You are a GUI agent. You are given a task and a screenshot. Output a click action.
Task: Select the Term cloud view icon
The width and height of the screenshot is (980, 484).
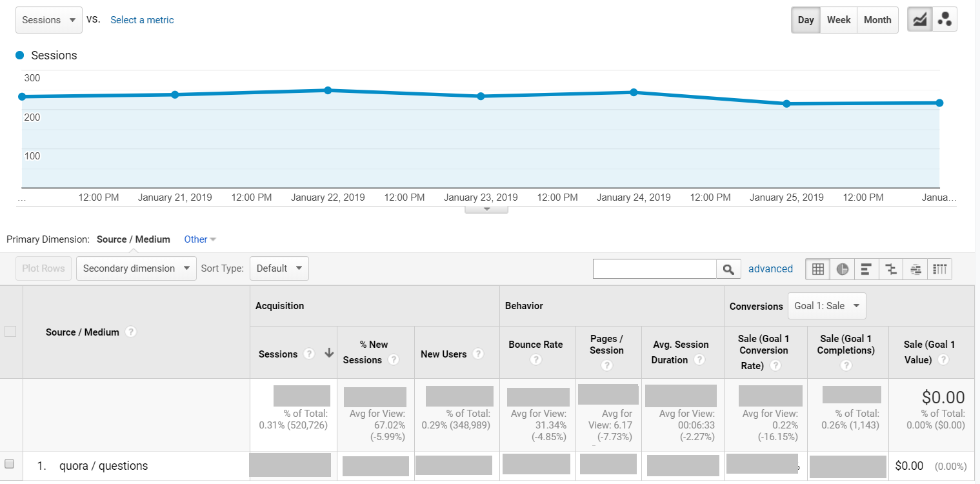tap(915, 269)
